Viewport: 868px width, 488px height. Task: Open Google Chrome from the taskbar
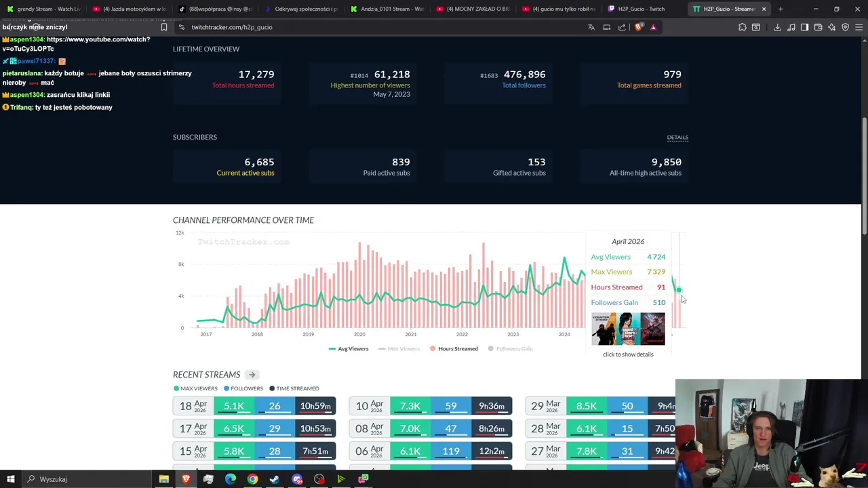[x=252, y=479]
